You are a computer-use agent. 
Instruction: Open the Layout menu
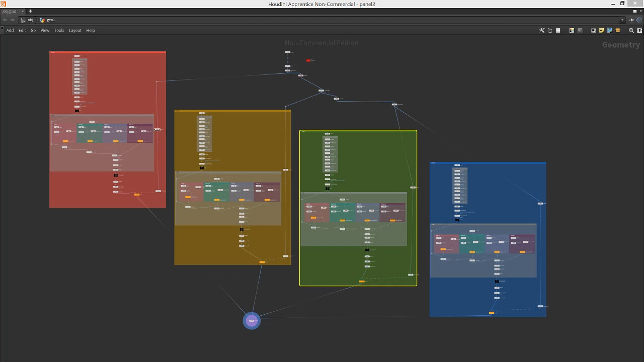[x=75, y=30]
